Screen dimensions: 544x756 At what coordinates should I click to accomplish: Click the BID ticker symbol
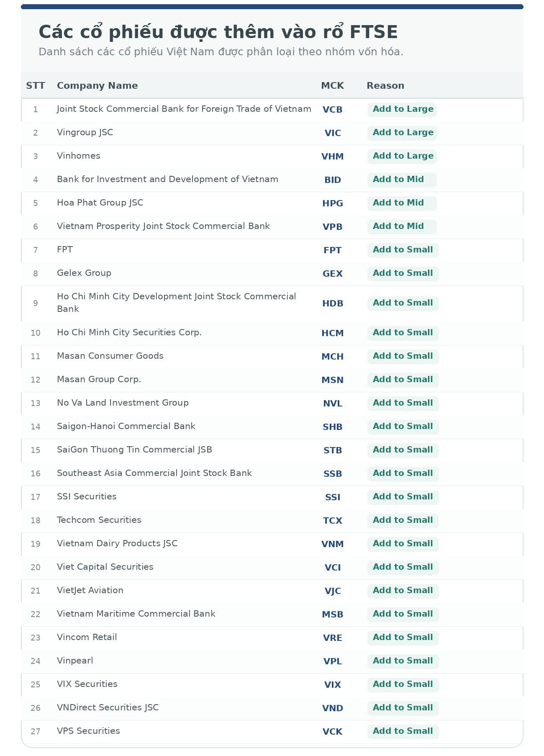point(333,180)
